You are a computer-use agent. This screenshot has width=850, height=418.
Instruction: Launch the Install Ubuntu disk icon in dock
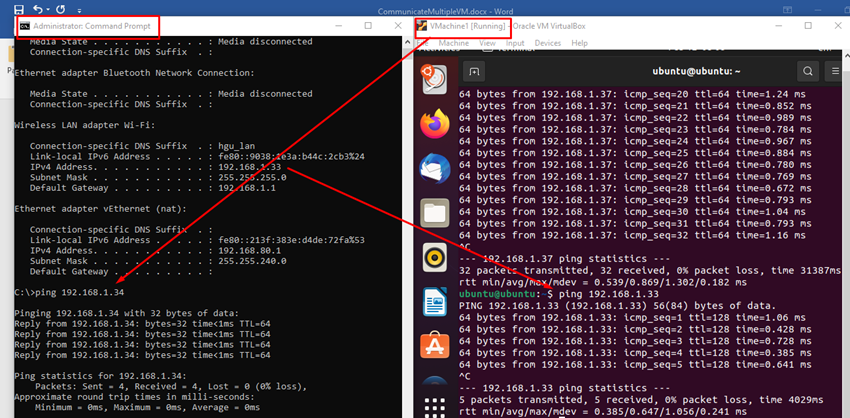tap(434, 80)
